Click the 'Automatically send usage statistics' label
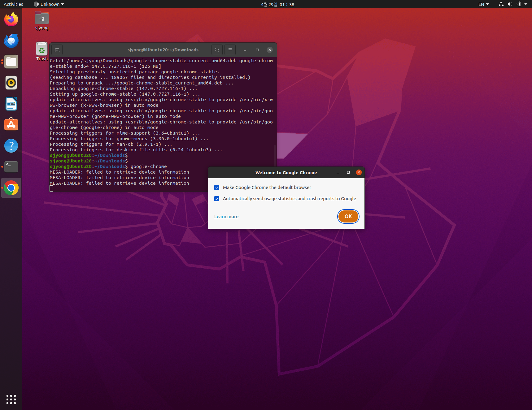532x410 pixels. (x=289, y=199)
